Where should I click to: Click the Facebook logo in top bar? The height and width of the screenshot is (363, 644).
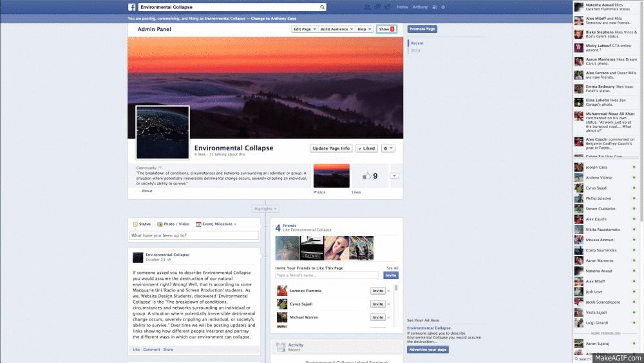(132, 7)
